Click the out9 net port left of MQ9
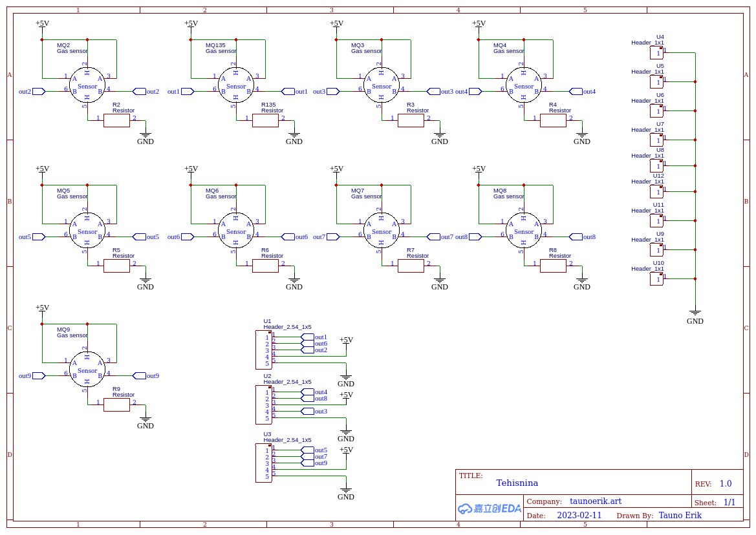756x535 pixels. [x=38, y=375]
